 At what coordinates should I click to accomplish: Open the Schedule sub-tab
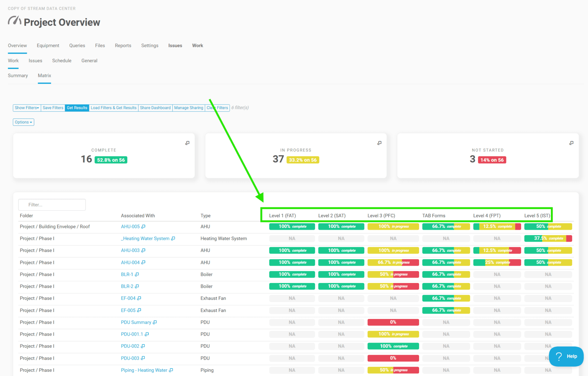tap(62, 61)
